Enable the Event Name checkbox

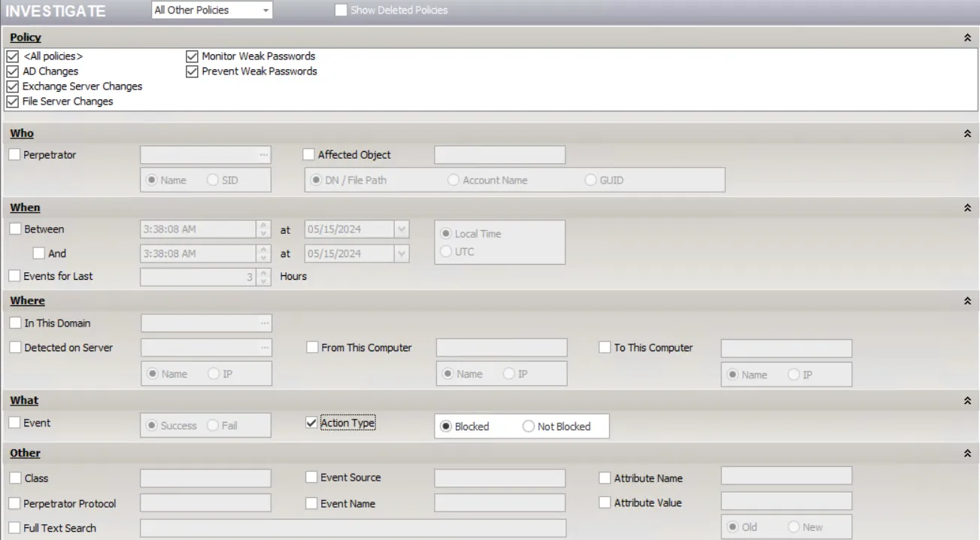311,503
